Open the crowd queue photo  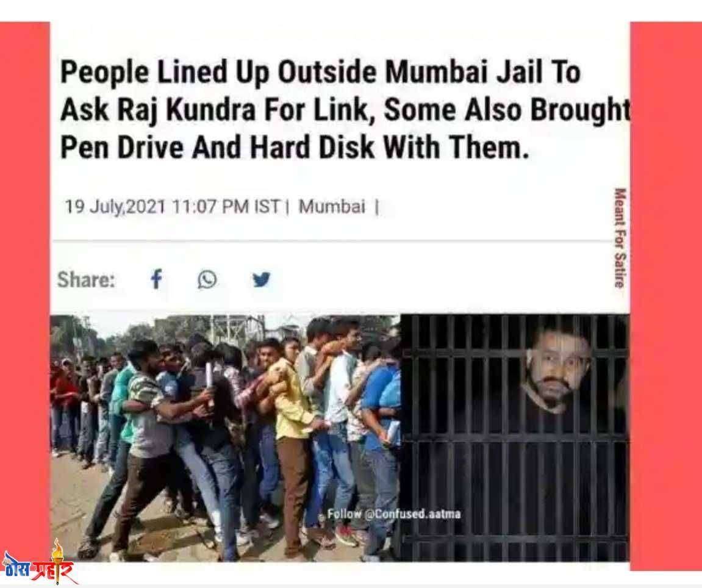tap(224, 438)
